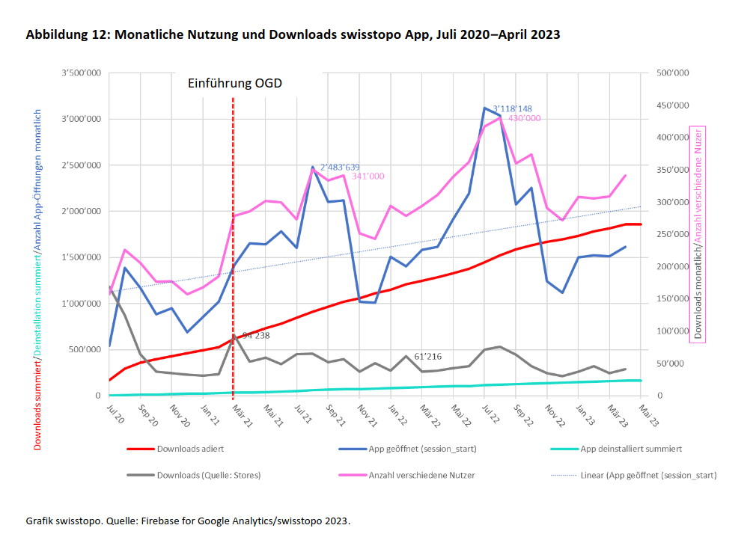The image size is (756, 540).
Task: Click the right axis value 100'000
Action: tap(673, 331)
